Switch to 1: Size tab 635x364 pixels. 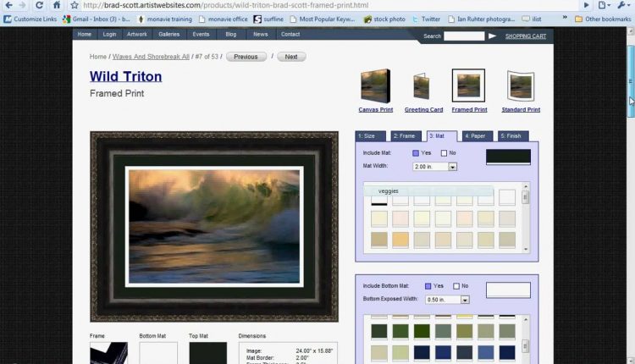tap(370, 136)
